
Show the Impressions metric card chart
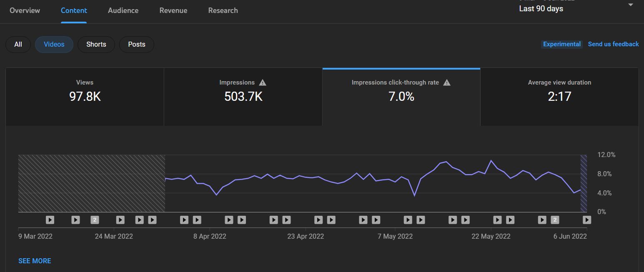pos(243,97)
